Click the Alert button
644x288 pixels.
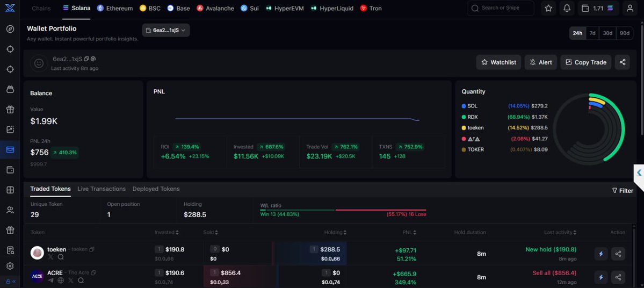coord(541,62)
